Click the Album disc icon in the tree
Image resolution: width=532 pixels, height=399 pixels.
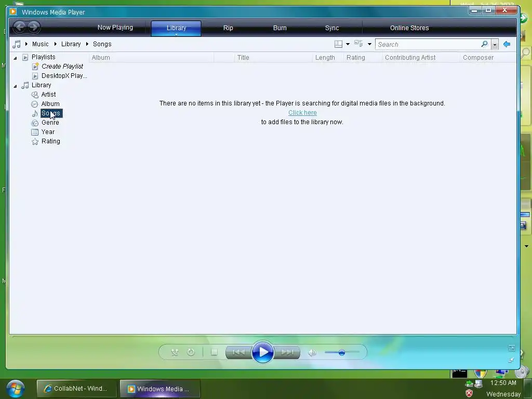[35, 104]
